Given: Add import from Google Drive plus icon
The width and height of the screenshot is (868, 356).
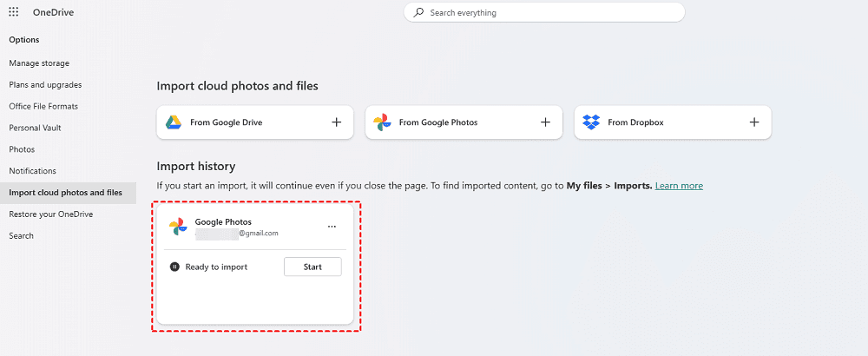Looking at the screenshot, I should point(337,122).
